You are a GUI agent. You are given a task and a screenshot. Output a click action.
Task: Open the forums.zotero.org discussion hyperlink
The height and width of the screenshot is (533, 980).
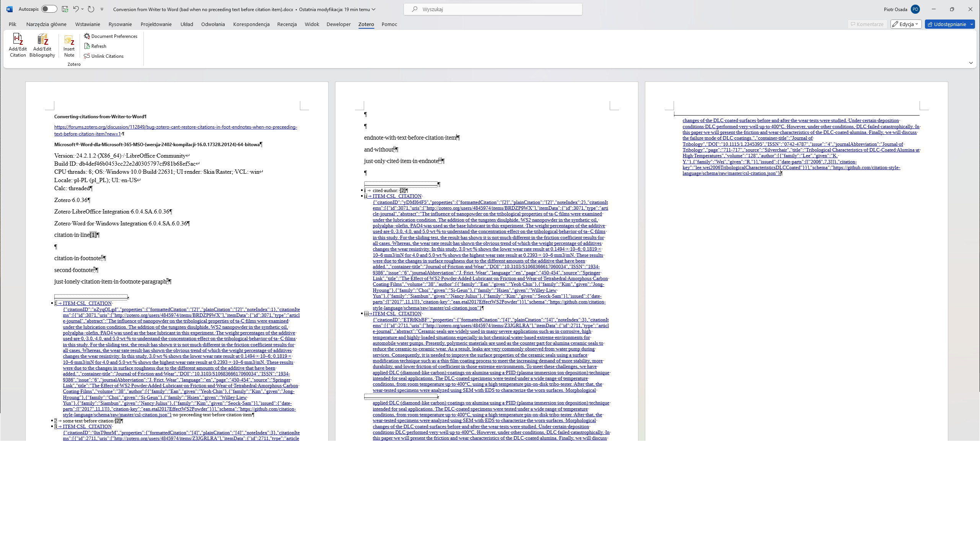click(x=176, y=127)
